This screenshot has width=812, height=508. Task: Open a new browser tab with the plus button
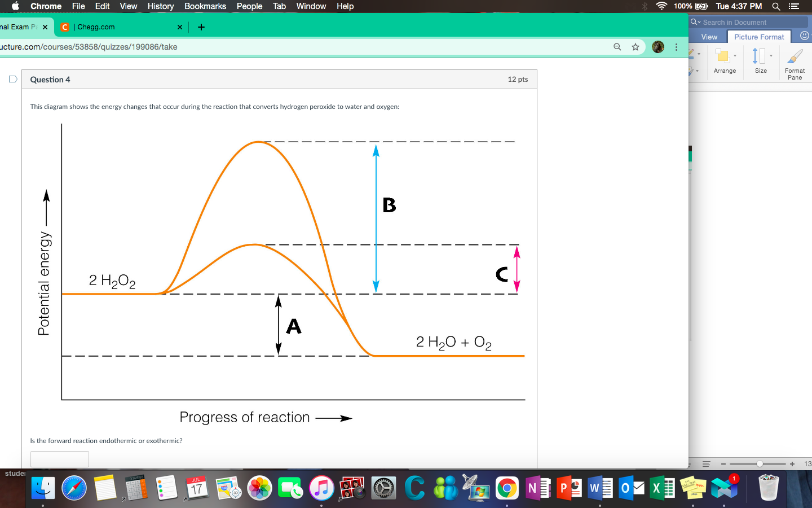(201, 27)
